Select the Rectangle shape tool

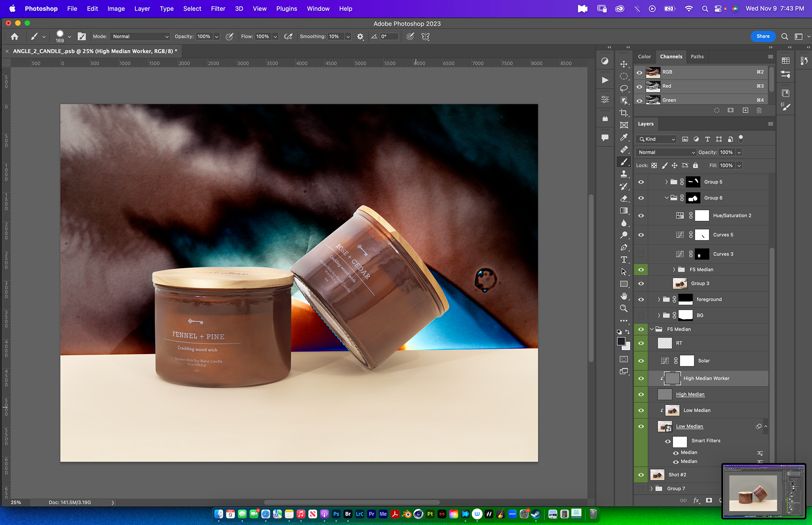point(624,284)
